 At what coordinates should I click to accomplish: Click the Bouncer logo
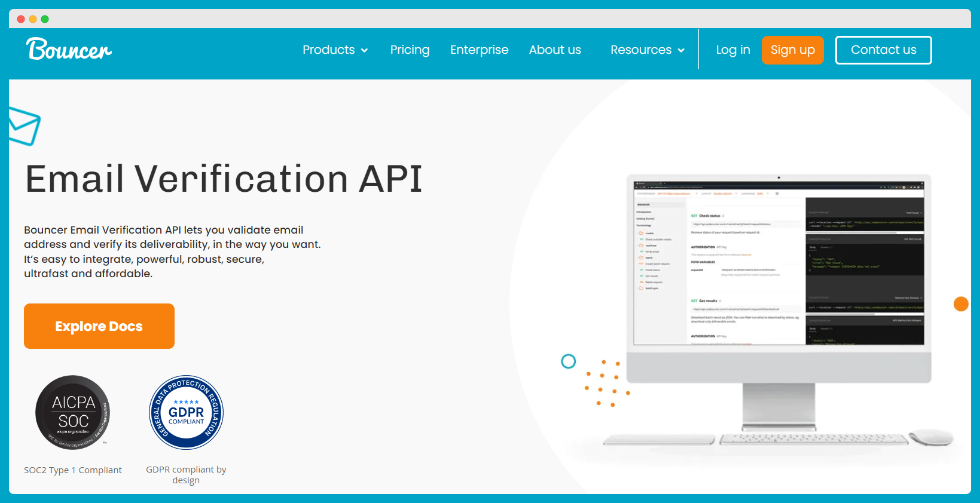(x=69, y=50)
